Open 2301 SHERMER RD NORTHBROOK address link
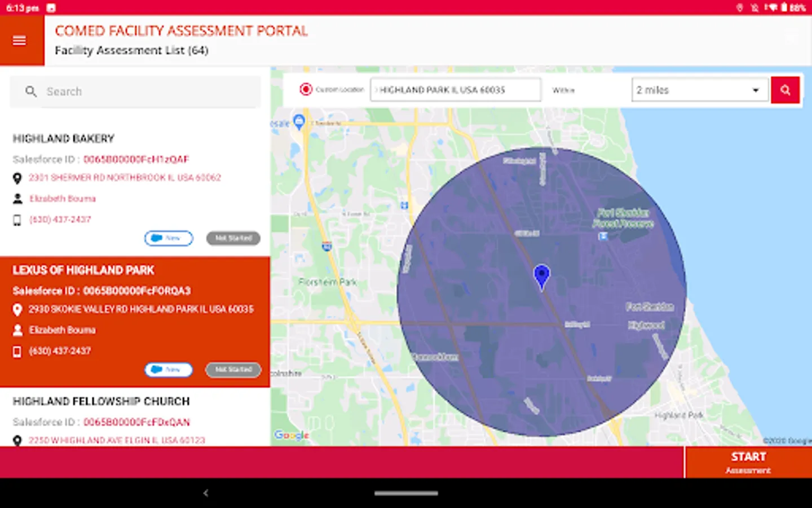 click(x=125, y=177)
